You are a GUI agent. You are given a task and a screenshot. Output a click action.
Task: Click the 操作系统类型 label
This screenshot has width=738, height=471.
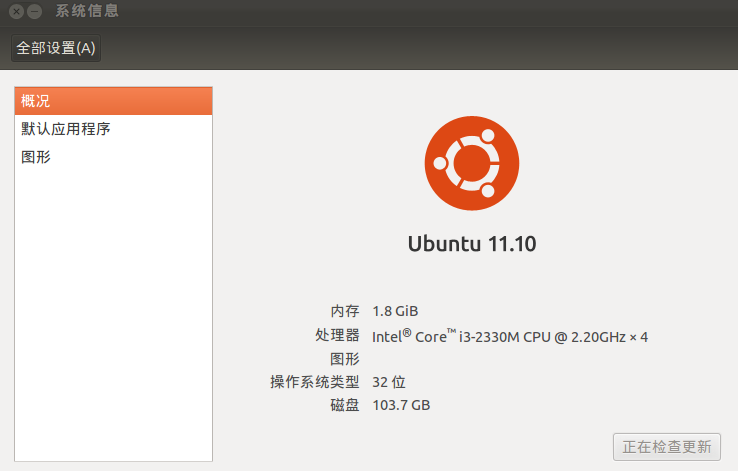pyautogui.click(x=314, y=382)
